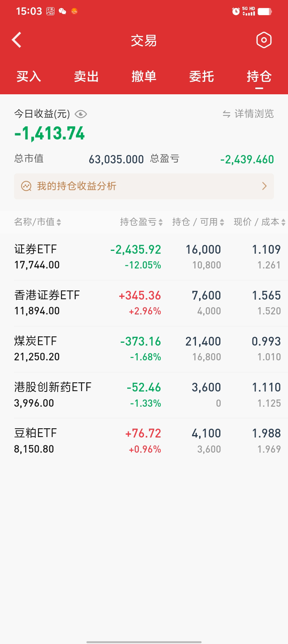Tap the alarm clock status icon
288x644 pixels.
click(x=236, y=11)
